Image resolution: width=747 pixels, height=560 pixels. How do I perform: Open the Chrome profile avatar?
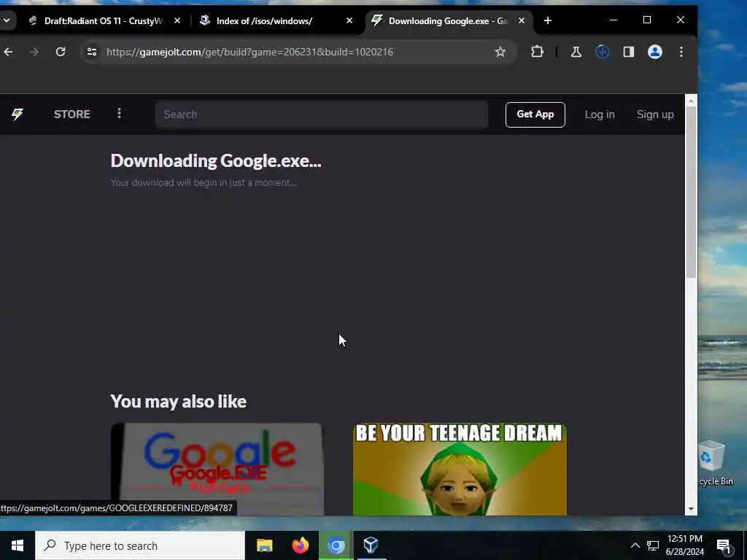click(654, 52)
